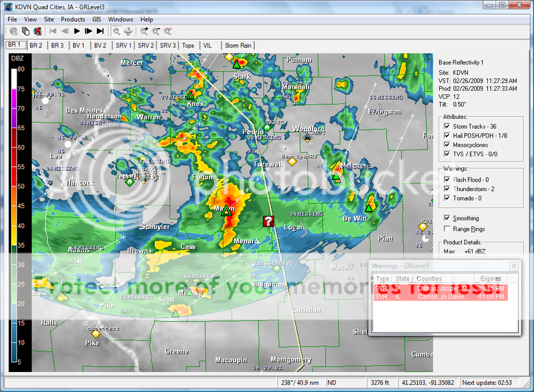Jump to the last radar frame
Image resolution: width=534 pixels, height=392 pixels.
tap(100, 31)
